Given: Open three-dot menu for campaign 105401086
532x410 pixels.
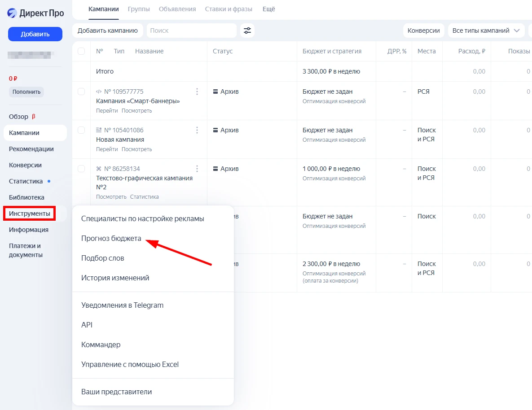Looking at the screenshot, I should click(x=197, y=130).
